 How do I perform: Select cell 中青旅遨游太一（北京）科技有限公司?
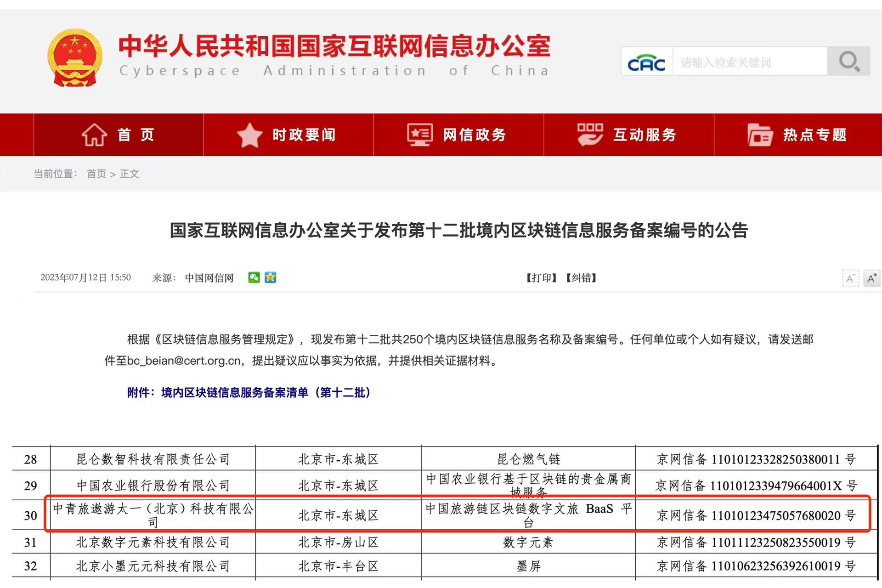pos(153,515)
